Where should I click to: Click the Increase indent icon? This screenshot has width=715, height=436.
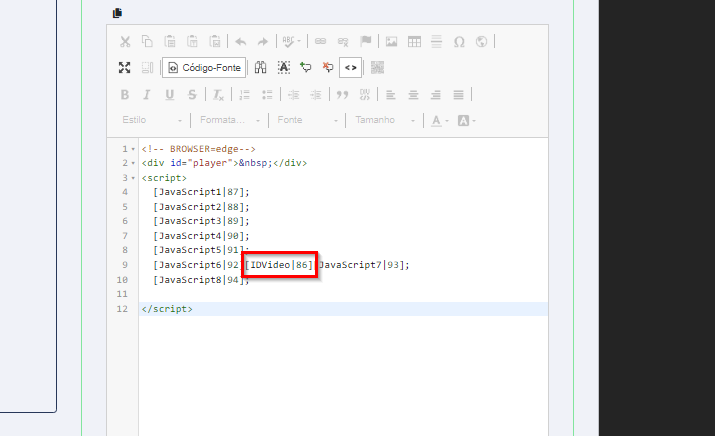316,94
